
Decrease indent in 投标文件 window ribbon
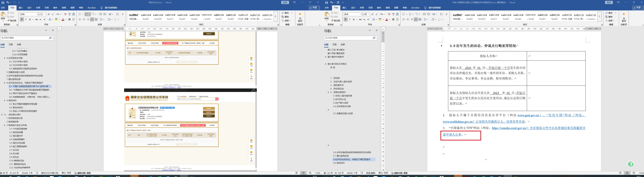tap(101, 14)
